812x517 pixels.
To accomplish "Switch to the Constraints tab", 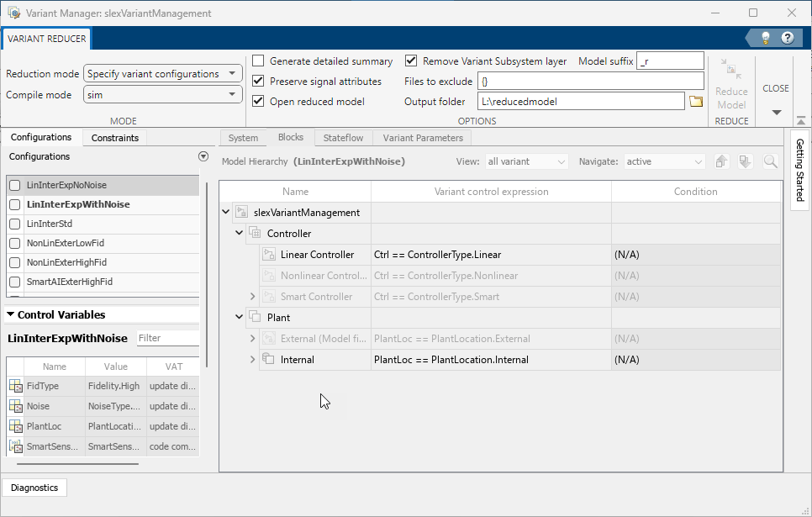I will (115, 138).
